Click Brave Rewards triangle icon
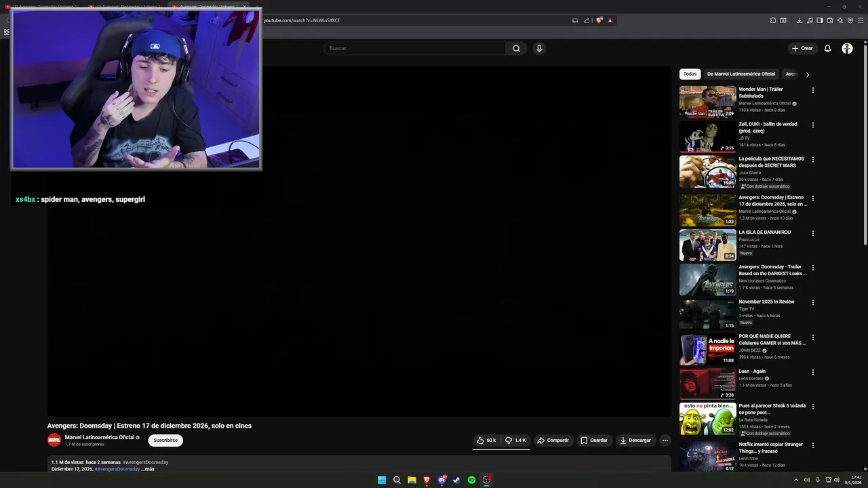The width and height of the screenshot is (868, 488). 610,20
